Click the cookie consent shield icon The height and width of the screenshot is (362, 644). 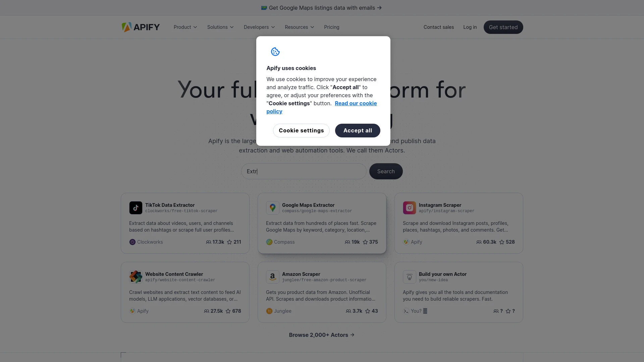[275, 52]
